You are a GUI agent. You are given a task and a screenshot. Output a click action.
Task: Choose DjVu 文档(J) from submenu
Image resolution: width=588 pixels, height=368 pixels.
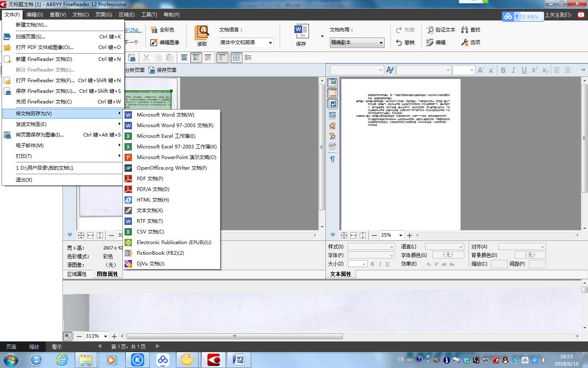(171, 264)
